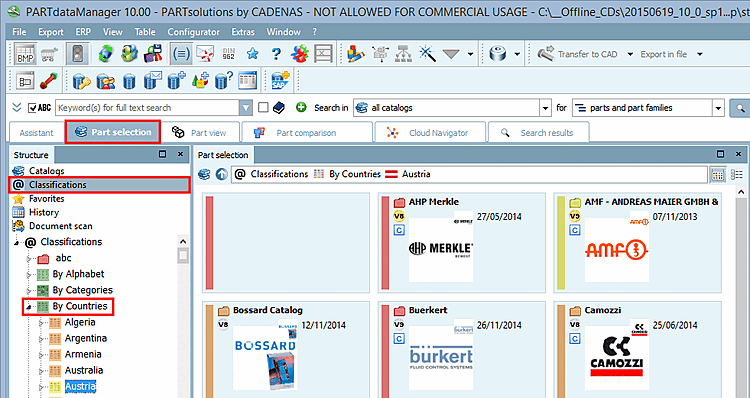Click the shelf with X icon
The height and width of the screenshot is (398, 750).
[x=324, y=54]
